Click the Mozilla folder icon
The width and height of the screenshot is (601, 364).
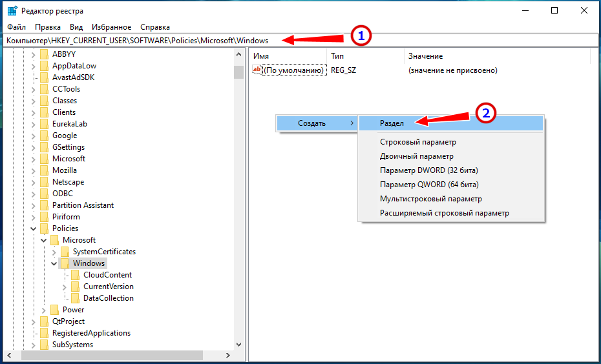click(x=44, y=170)
